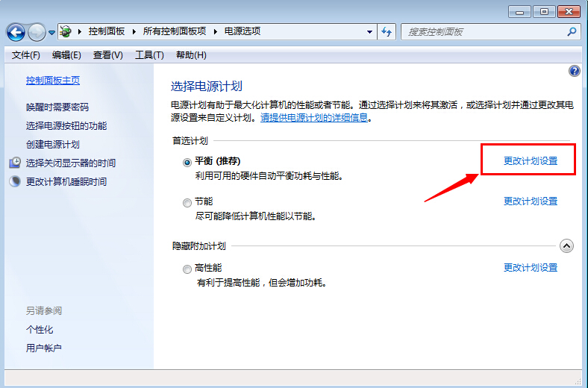Click the 节能 plan label
The height and width of the screenshot is (388, 588).
[x=204, y=201]
